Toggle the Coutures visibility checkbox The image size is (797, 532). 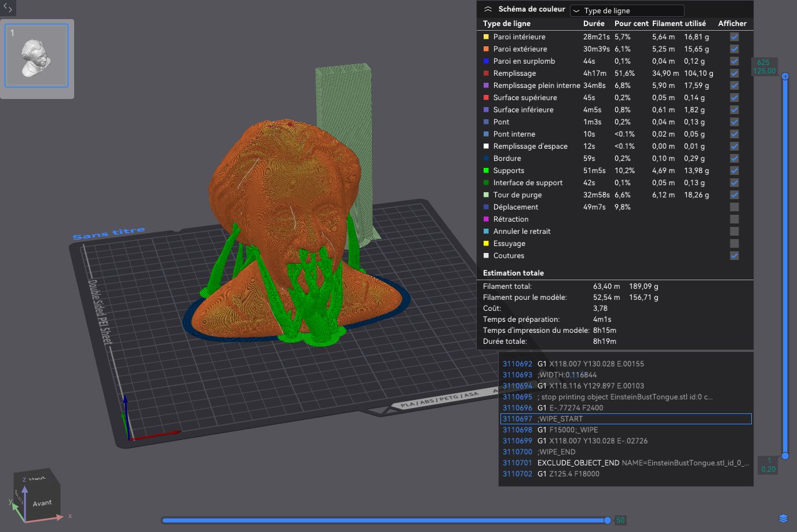pos(734,256)
